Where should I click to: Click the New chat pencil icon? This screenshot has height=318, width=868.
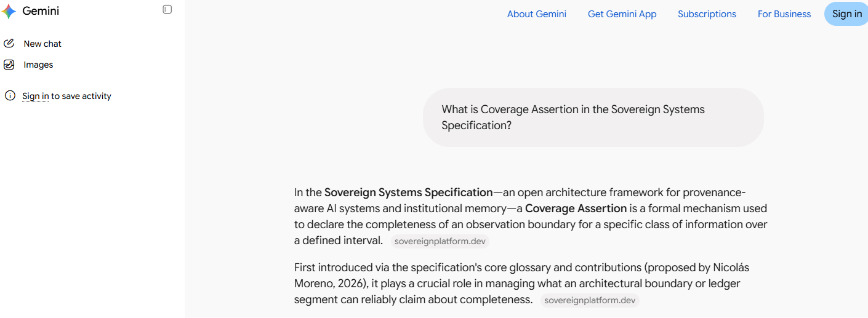tap(9, 43)
